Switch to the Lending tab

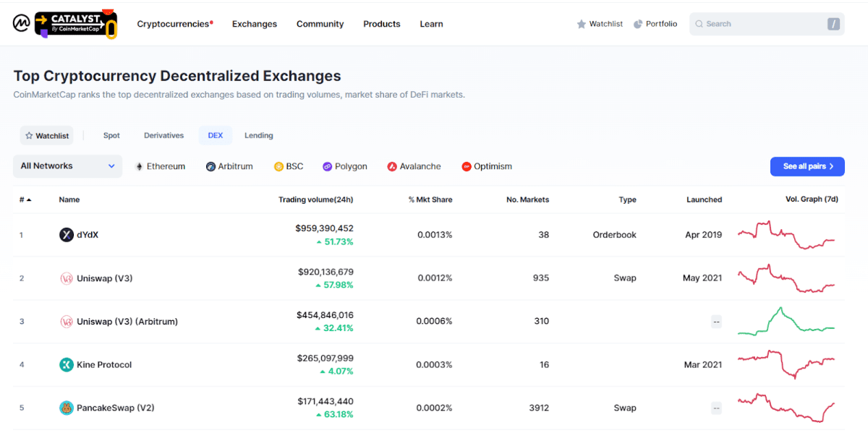pyautogui.click(x=258, y=135)
